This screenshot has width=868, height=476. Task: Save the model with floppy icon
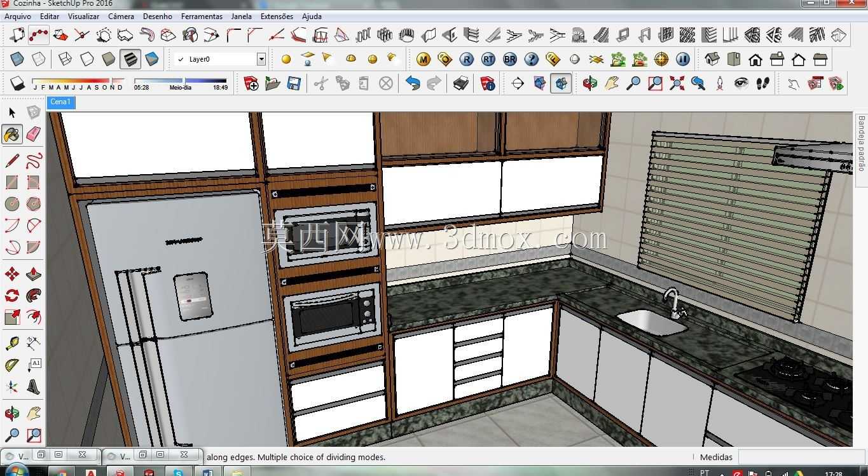point(294,83)
